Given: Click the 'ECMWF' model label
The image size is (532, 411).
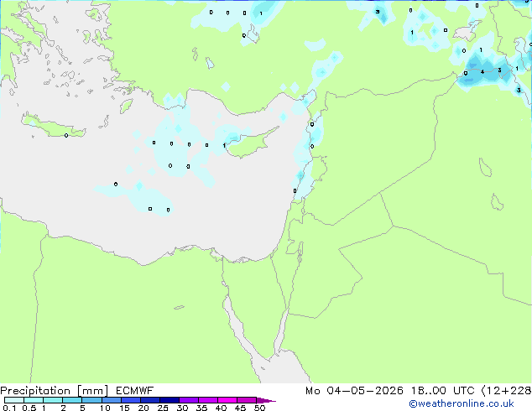Looking at the screenshot, I should (x=135, y=391).
